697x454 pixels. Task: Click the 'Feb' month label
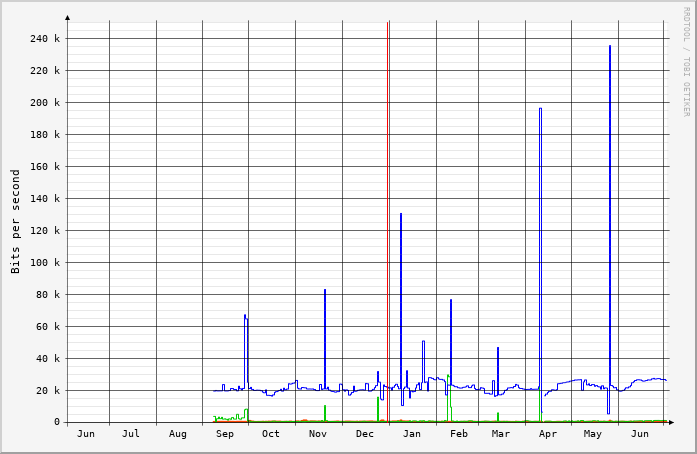click(x=459, y=434)
